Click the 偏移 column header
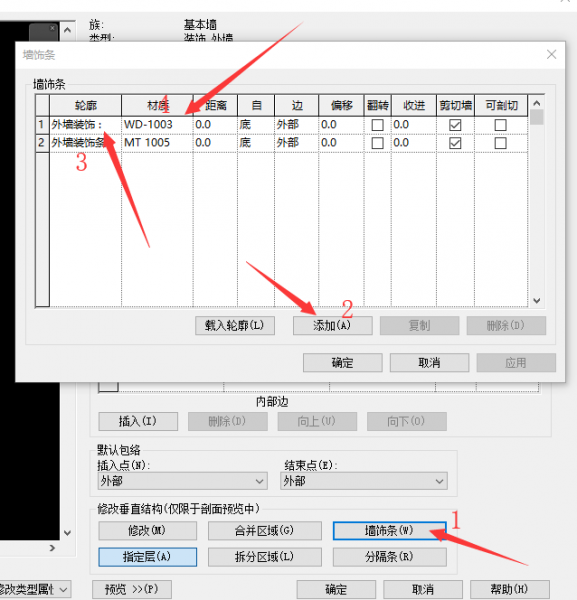 tap(341, 105)
